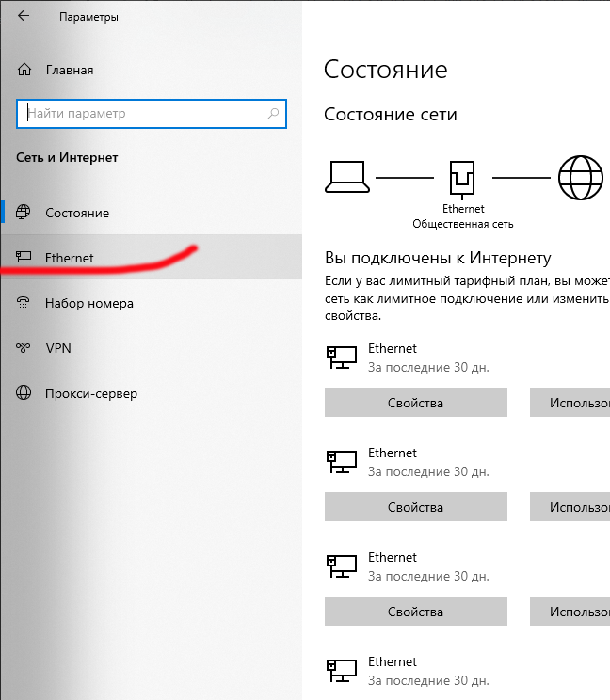Open data usage button for third Ethernet
610x700 pixels.
pos(570,612)
